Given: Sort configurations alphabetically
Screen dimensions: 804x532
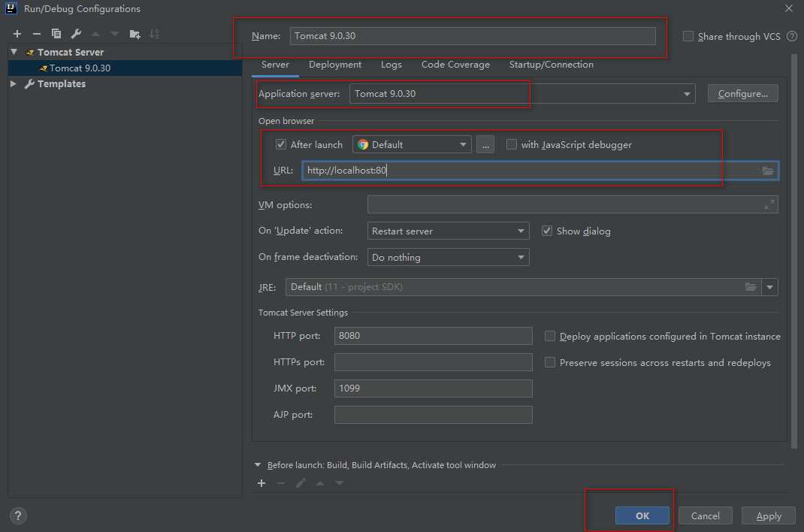Looking at the screenshot, I should 154,34.
